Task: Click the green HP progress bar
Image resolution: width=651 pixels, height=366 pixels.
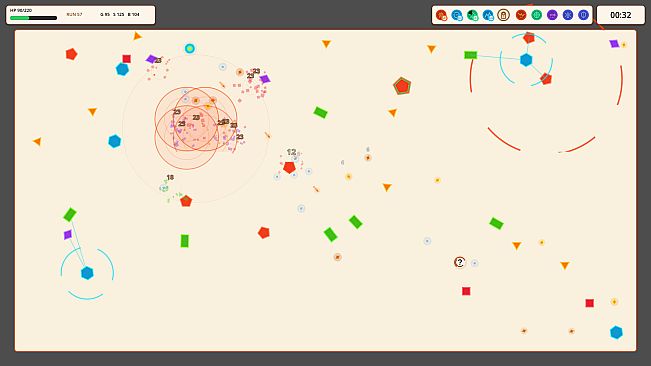Action: [x=33, y=18]
